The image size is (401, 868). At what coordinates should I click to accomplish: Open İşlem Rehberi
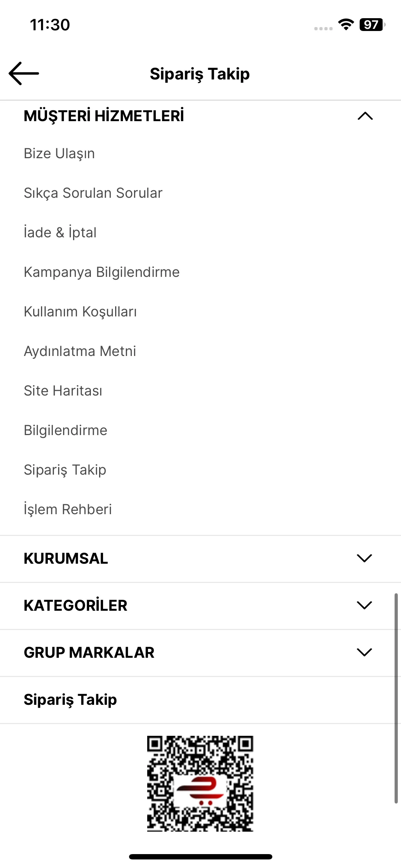(68, 510)
